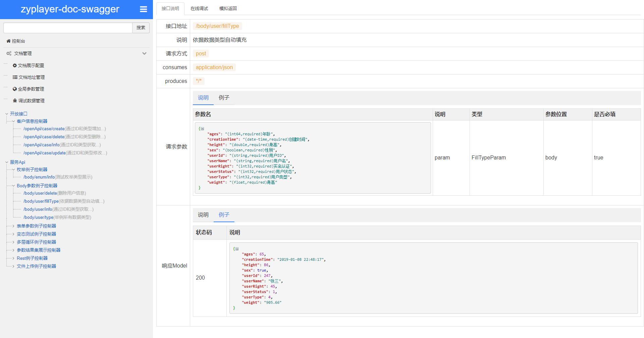Click the 搜索 button
Image resolution: width=644 pixels, height=338 pixels.
tap(141, 28)
